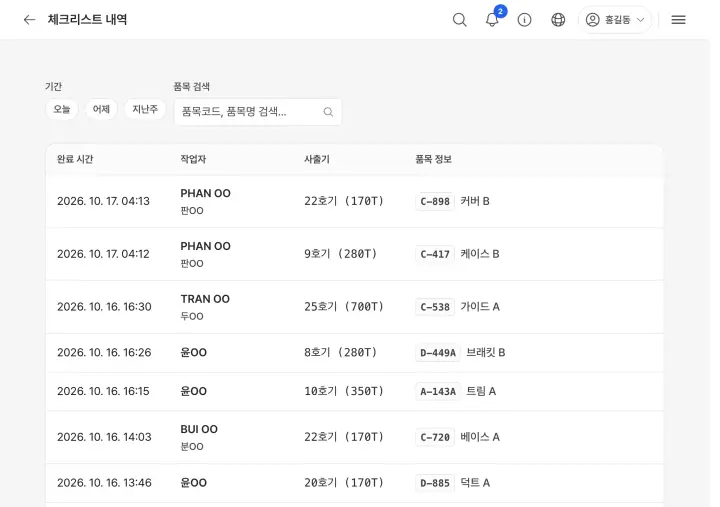The height and width of the screenshot is (507, 720).
Task: Select the row dated 2026. 10. 17. 04:13
Action: [354, 201]
